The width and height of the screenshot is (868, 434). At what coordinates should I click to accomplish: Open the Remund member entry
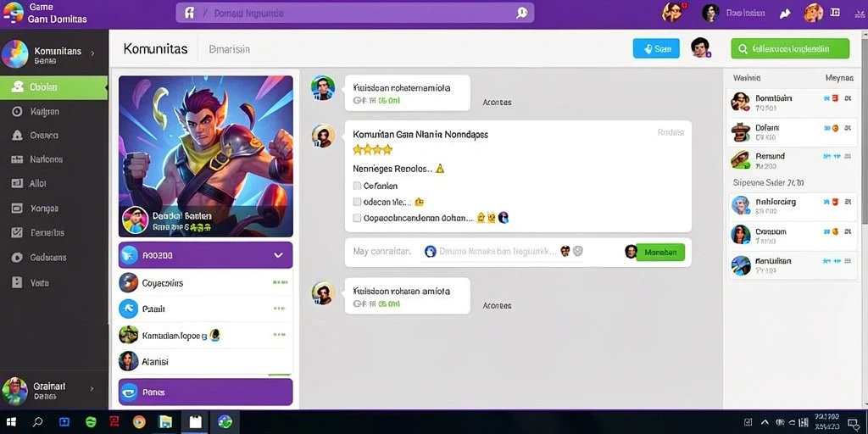click(793, 160)
